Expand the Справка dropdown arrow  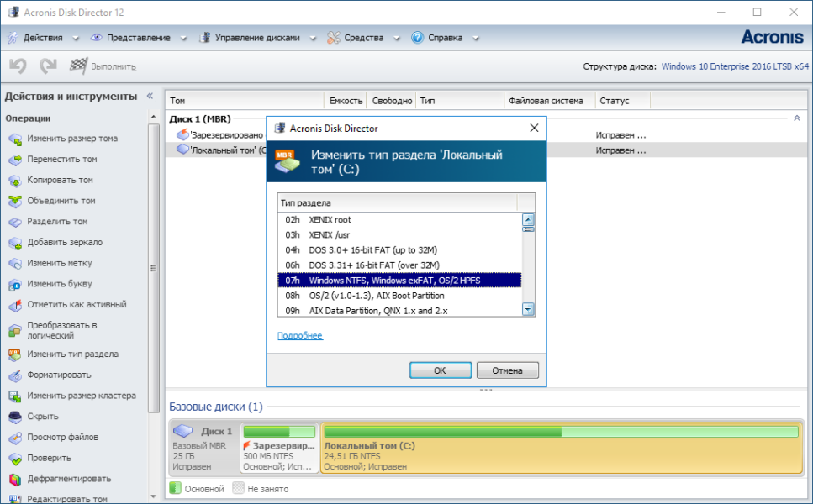tap(476, 38)
